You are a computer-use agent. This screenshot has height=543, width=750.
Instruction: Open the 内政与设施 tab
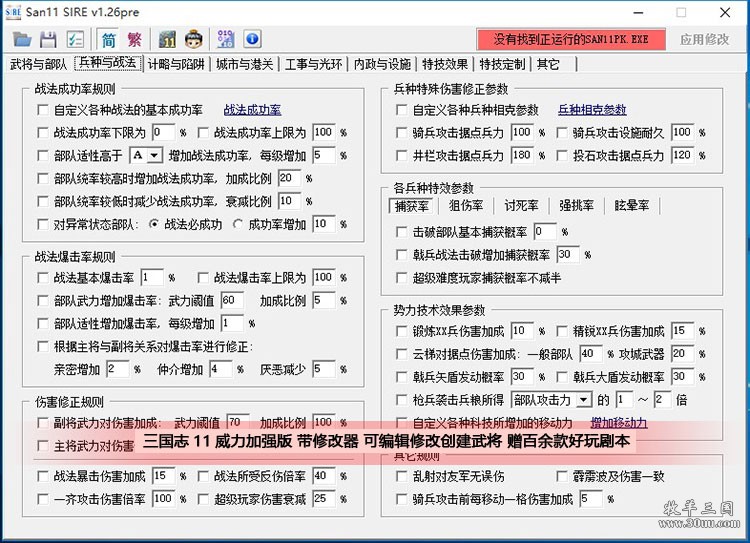pos(382,64)
